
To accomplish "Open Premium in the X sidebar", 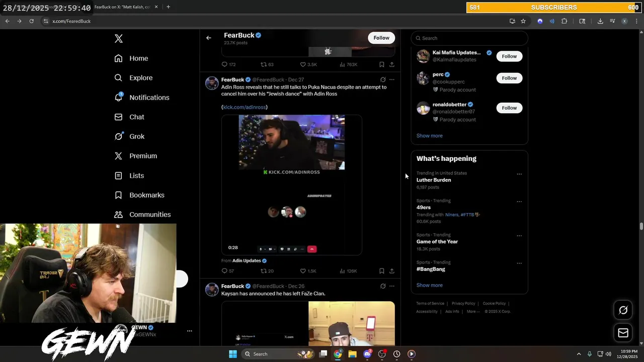I will [136, 156].
